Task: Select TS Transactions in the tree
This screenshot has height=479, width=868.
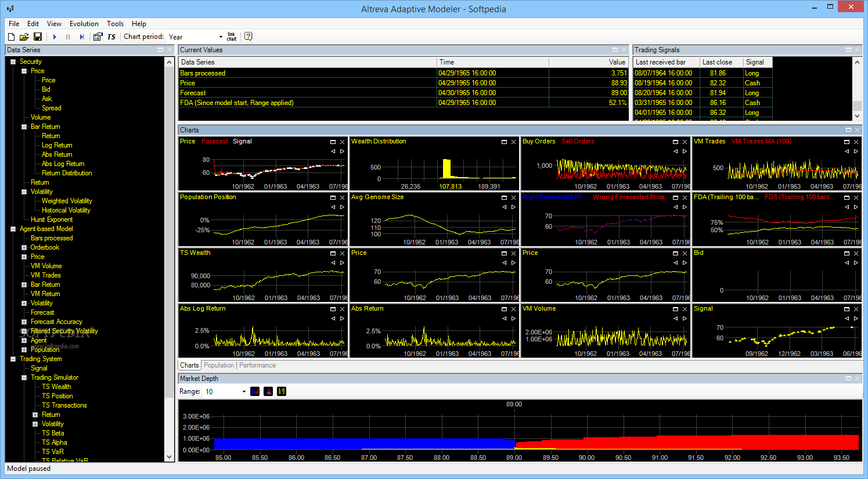Action: point(64,405)
